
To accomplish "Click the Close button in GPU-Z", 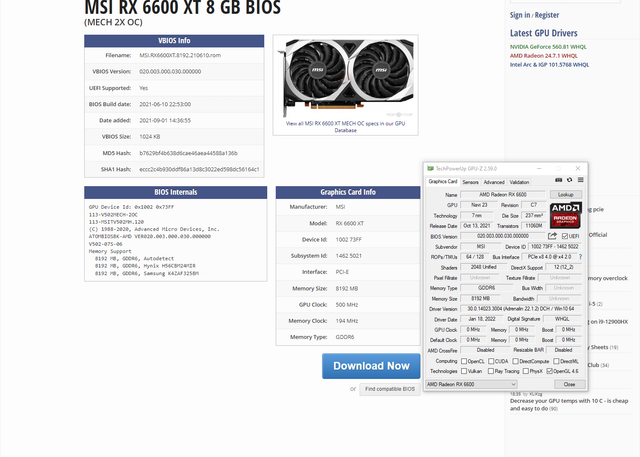I will tap(569, 384).
